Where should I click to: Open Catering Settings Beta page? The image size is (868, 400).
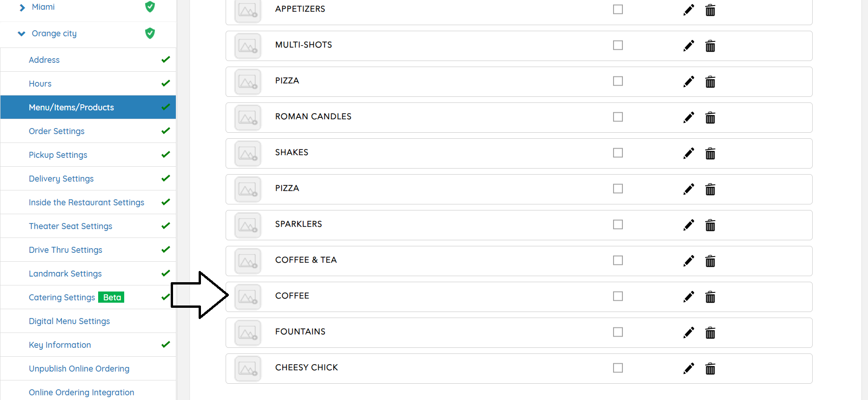tap(62, 298)
